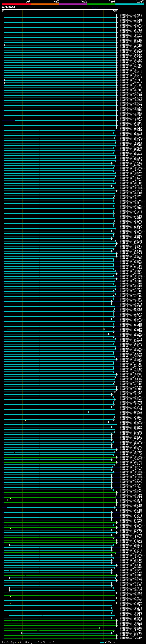Click the Large gaps legend text
The image size is (146, 644).
click(x=28, y=642)
